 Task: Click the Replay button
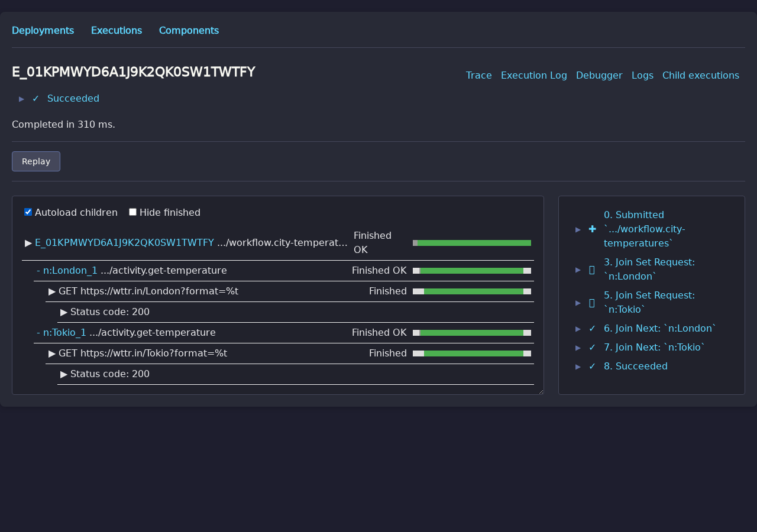pos(36,161)
